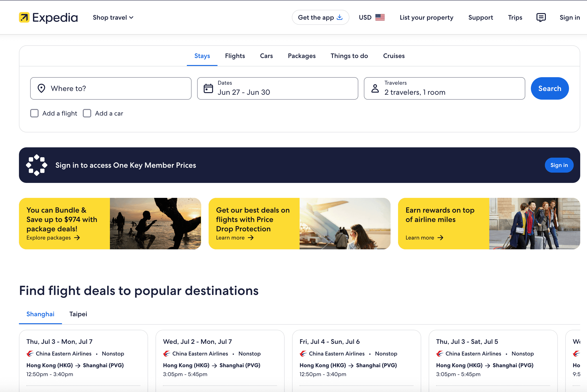
Task: Click the Get the app button
Action: click(320, 18)
